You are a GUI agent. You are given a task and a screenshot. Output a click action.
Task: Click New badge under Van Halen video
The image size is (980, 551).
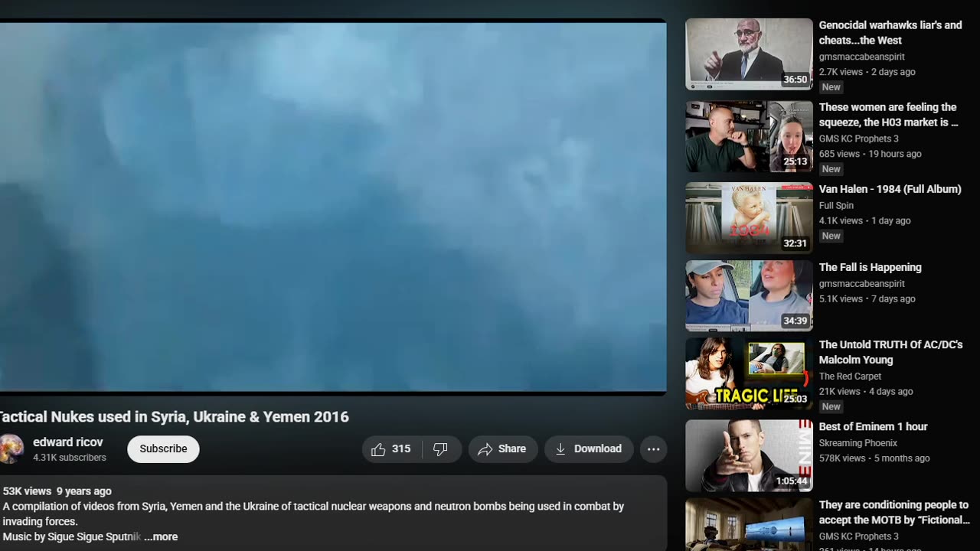(x=831, y=236)
